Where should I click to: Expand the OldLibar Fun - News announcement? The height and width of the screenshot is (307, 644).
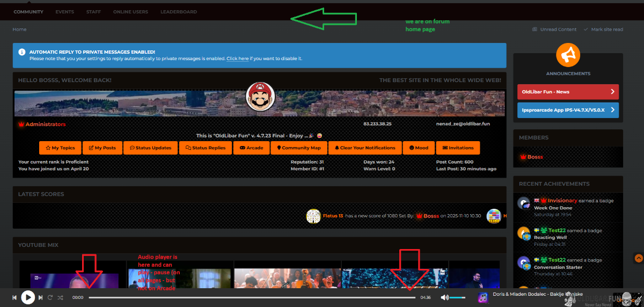(568, 92)
